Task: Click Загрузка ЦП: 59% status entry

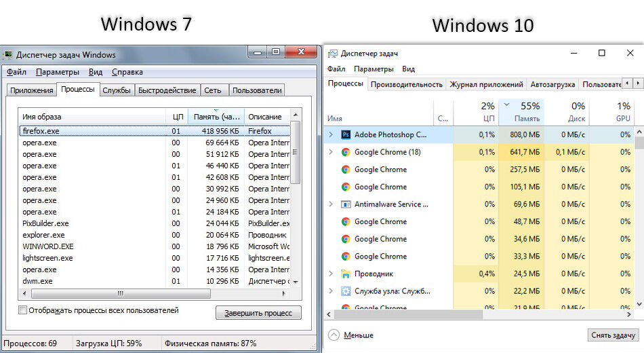Action: coord(109,343)
